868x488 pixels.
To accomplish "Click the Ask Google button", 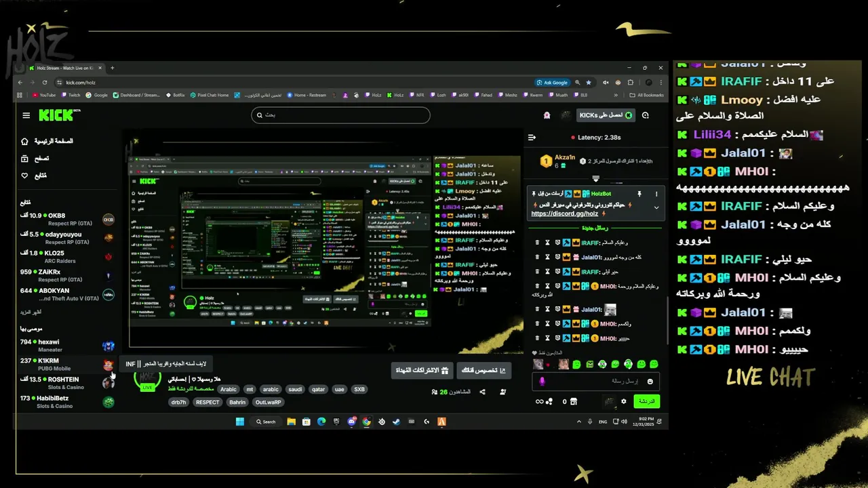I will click(x=552, y=83).
